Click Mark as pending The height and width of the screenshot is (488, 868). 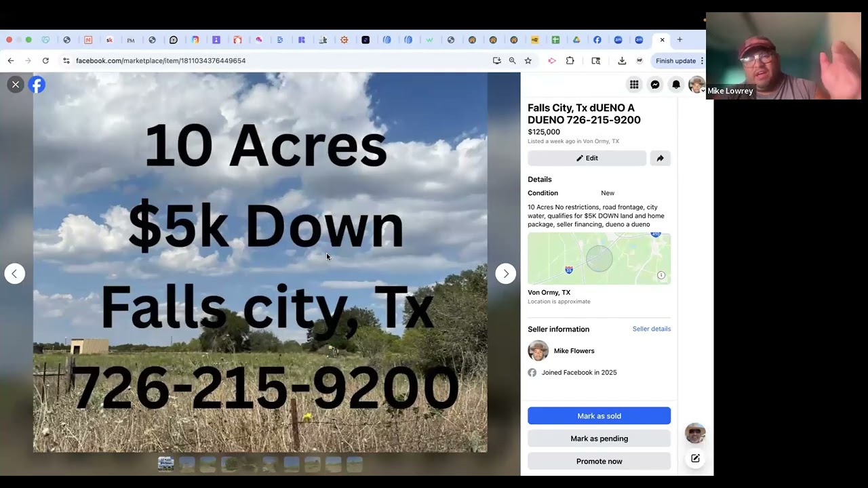point(599,439)
